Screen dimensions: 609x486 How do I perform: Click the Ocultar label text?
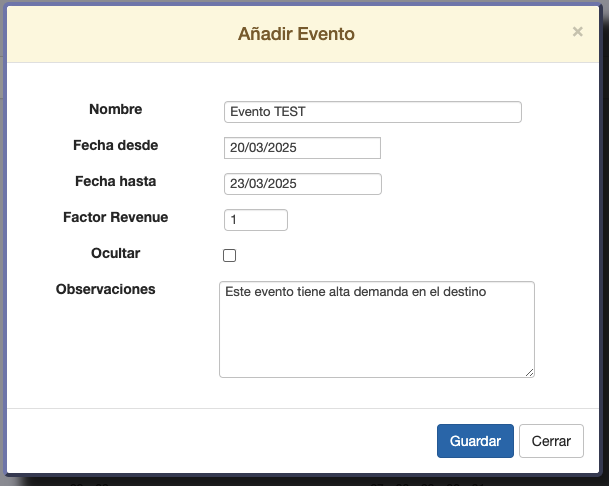(x=115, y=253)
